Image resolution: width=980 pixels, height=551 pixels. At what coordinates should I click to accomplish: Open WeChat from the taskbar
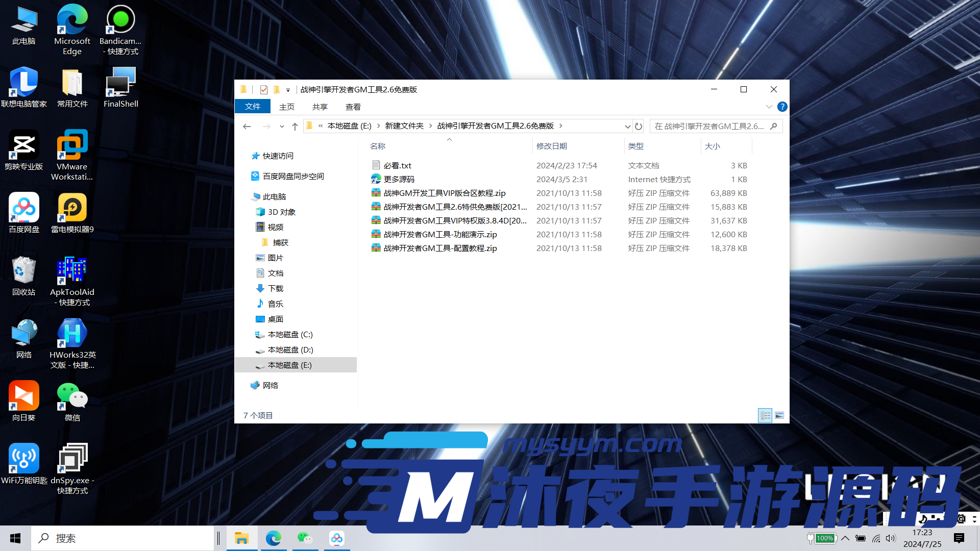click(305, 538)
